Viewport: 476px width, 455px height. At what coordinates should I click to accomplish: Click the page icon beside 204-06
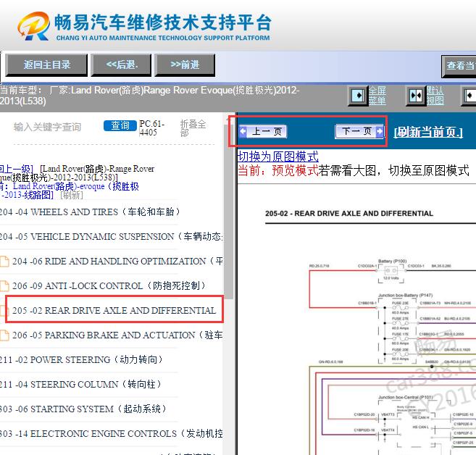[4, 261]
